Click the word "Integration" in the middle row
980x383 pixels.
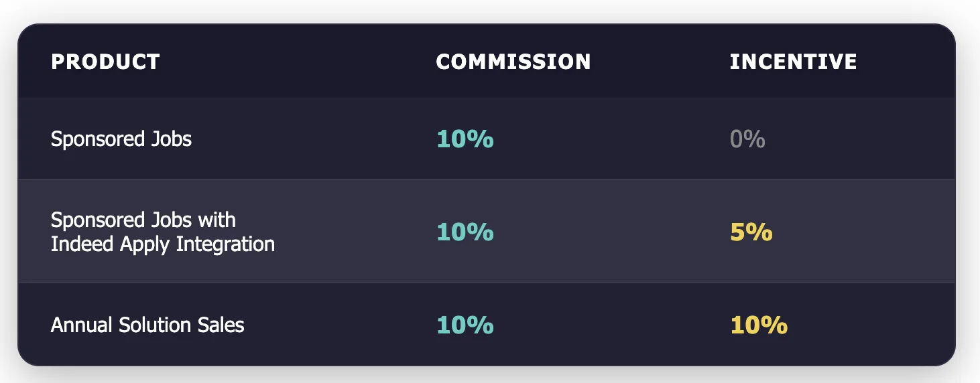click(x=225, y=244)
